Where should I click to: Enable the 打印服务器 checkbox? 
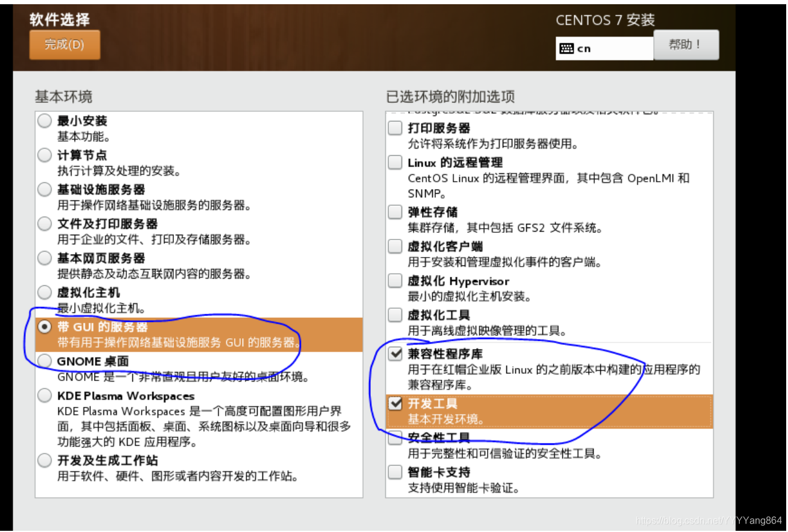coord(395,128)
